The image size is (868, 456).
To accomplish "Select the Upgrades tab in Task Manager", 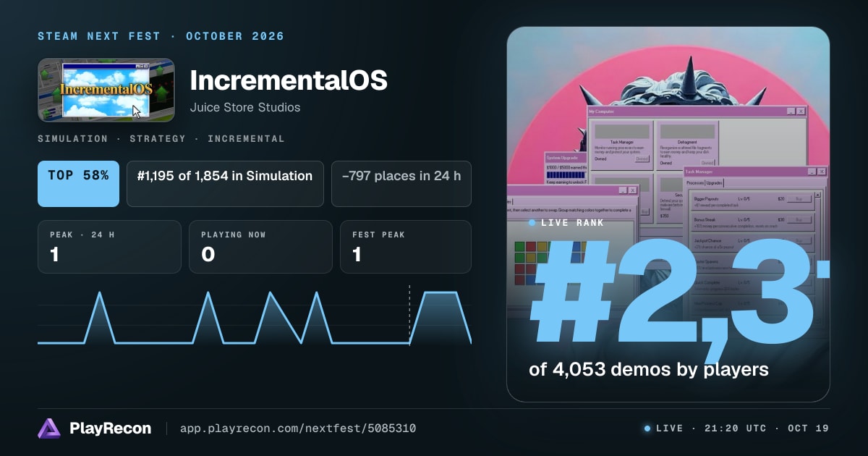I will (x=716, y=183).
